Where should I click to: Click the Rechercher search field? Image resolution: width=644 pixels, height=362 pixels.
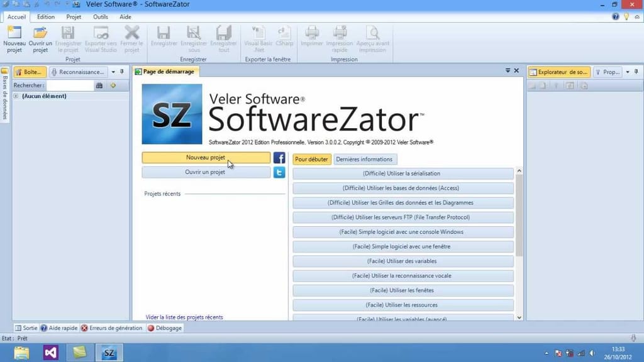click(x=70, y=85)
